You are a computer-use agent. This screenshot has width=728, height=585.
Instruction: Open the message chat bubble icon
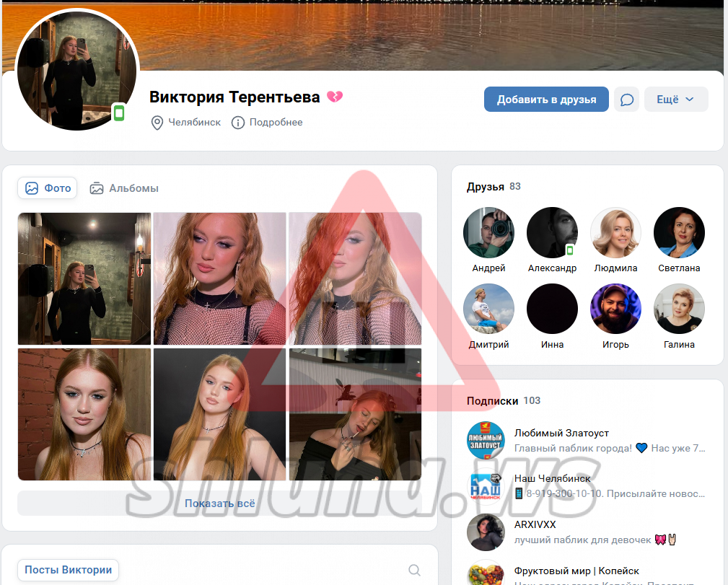point(627,100)
